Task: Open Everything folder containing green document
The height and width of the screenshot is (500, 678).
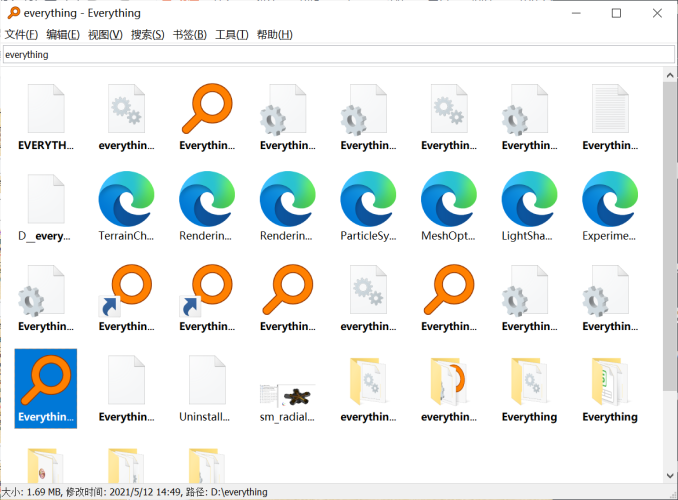Action: point(610,388)
